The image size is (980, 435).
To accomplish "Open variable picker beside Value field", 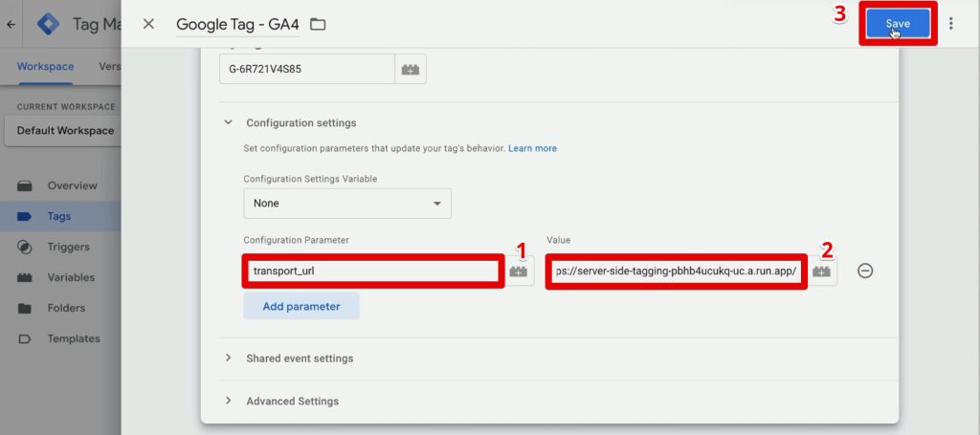I will 821,272.
